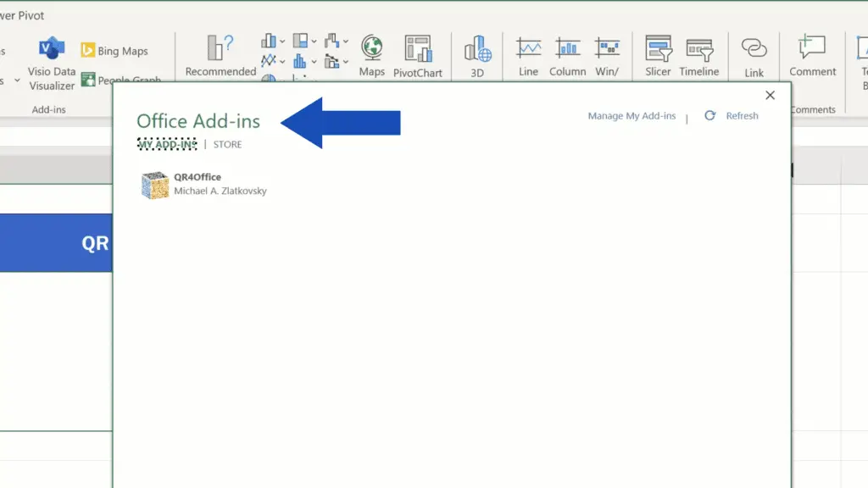The width and height of the screenshot is (868, 488).
Task: Open Recommended Charts
Action: click(220, 56)
